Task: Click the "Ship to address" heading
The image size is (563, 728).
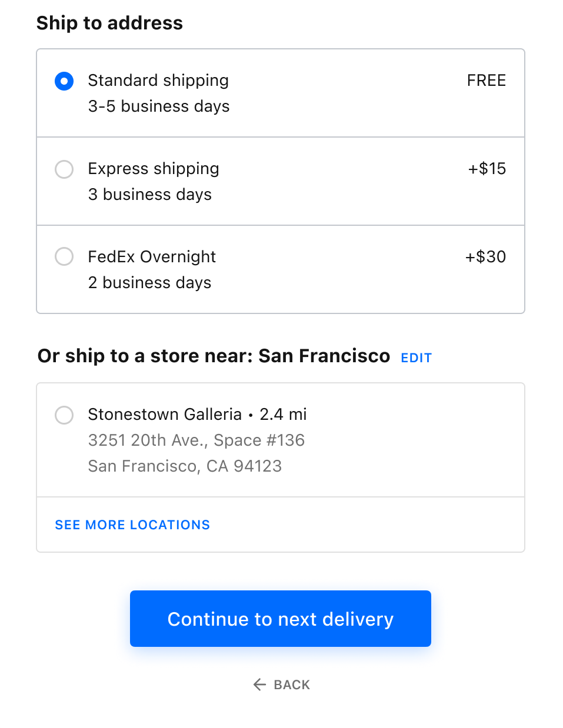Action: pyautogui.click(x=109, y=23)
